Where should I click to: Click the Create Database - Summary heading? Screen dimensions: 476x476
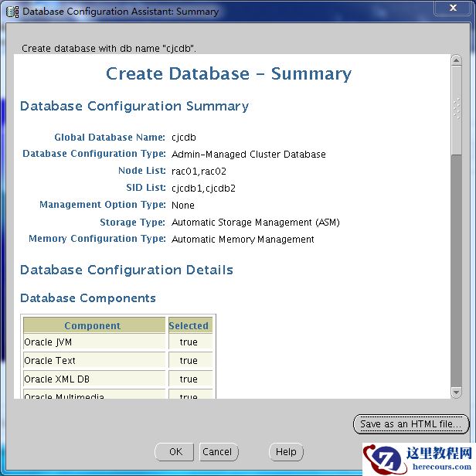coord(229,73)
